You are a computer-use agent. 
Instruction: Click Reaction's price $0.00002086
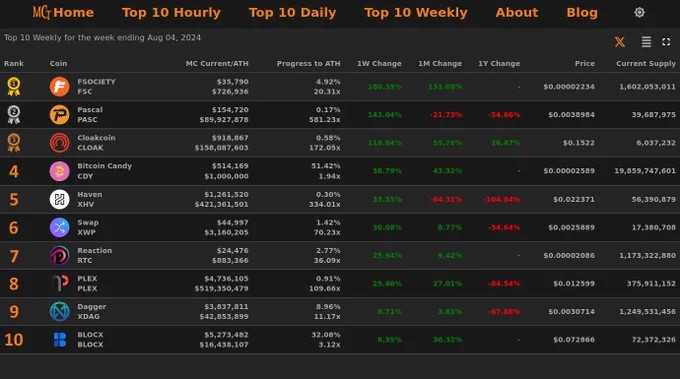click(569, 255)
